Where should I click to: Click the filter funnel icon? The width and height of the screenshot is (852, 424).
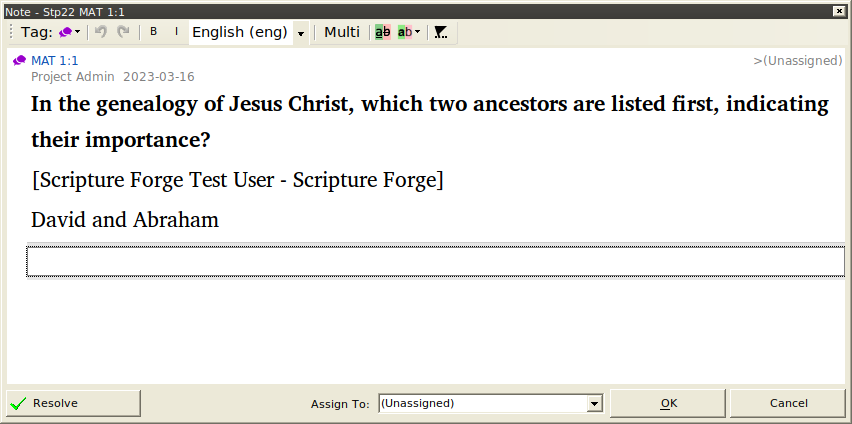point(440,32)
